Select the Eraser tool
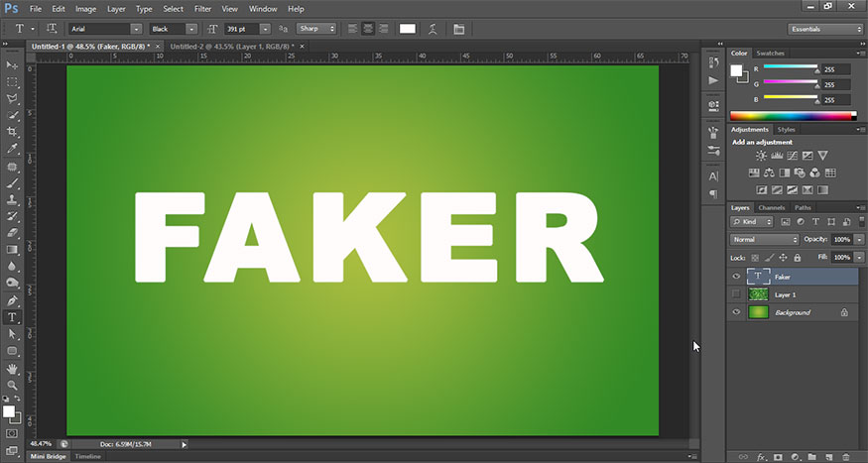Image resolution: width=868 pixels, height=463 pixels. point(12,233)
